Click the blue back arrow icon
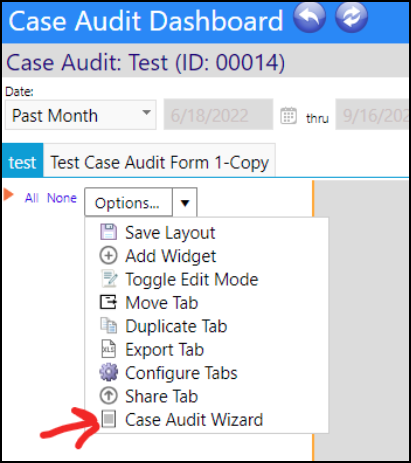This screenshot has width=411, height=463. 309,17
